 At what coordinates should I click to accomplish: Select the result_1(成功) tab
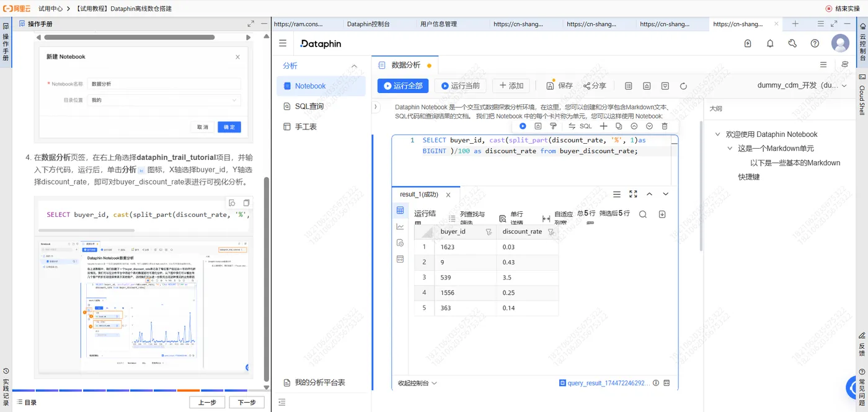click(418, 195)
